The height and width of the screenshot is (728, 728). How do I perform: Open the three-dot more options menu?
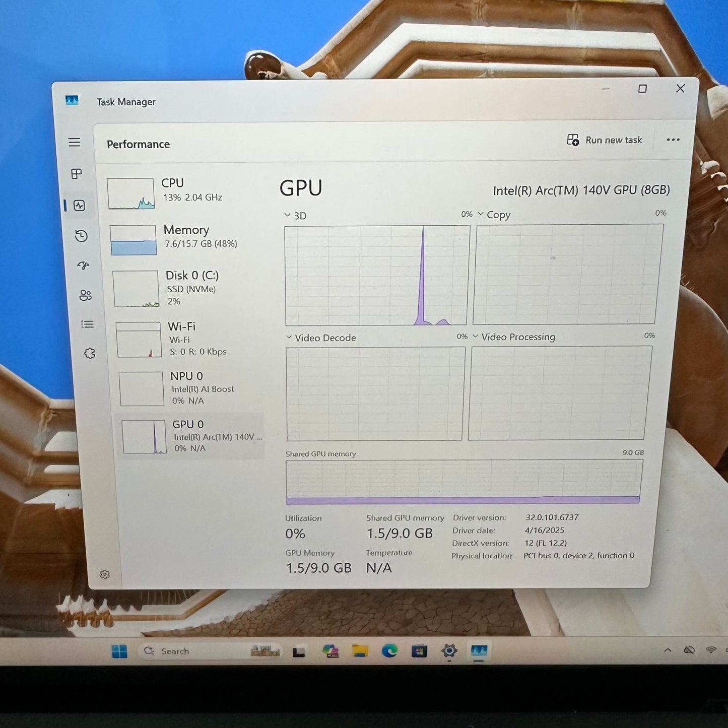673,140
